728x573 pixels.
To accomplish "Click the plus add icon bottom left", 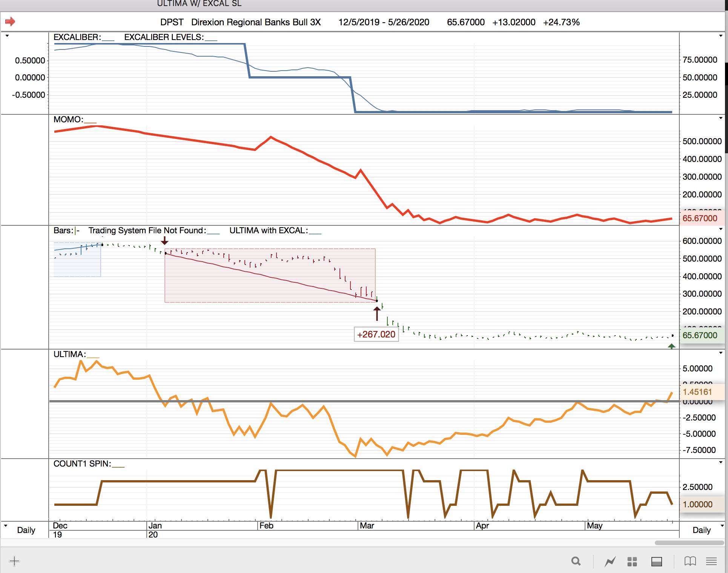I will click(14, 561).
